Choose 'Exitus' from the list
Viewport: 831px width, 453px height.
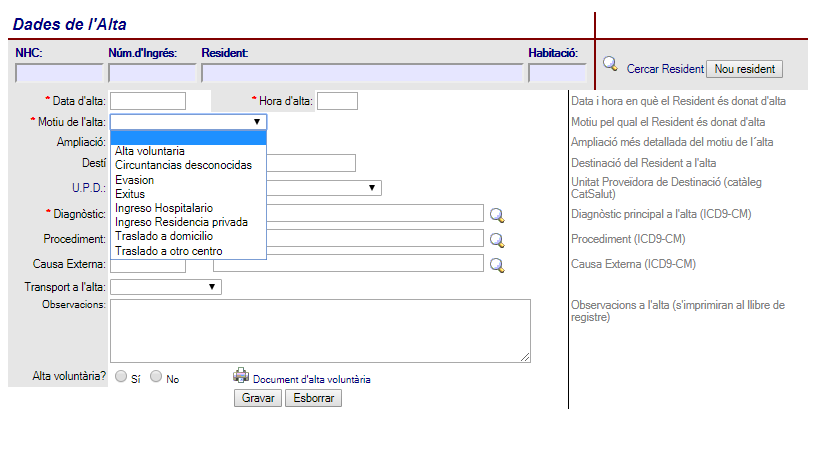[130, 194]
